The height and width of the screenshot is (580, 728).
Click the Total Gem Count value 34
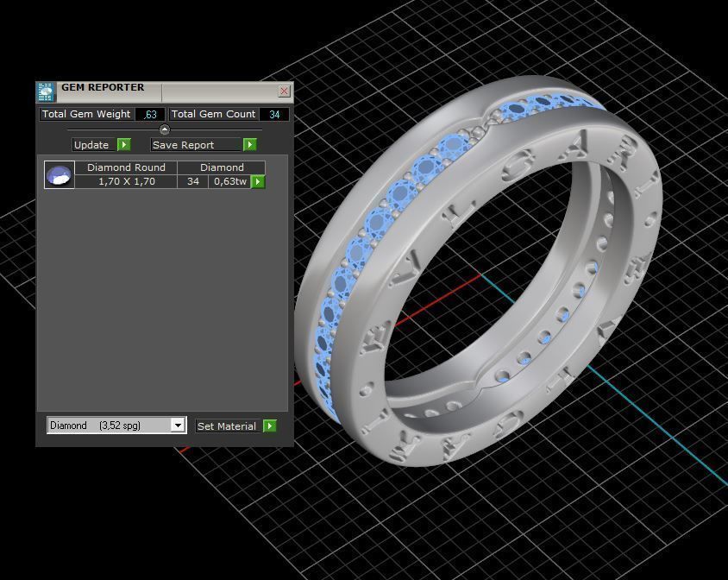pyautogui.click(x=274, y=114)
